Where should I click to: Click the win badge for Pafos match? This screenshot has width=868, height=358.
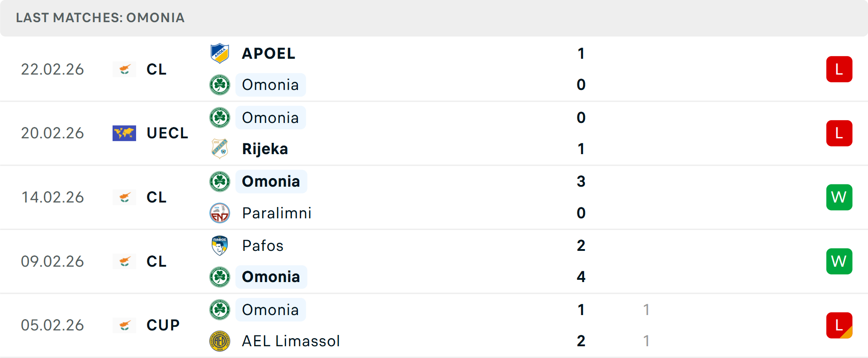pos(839,261)
